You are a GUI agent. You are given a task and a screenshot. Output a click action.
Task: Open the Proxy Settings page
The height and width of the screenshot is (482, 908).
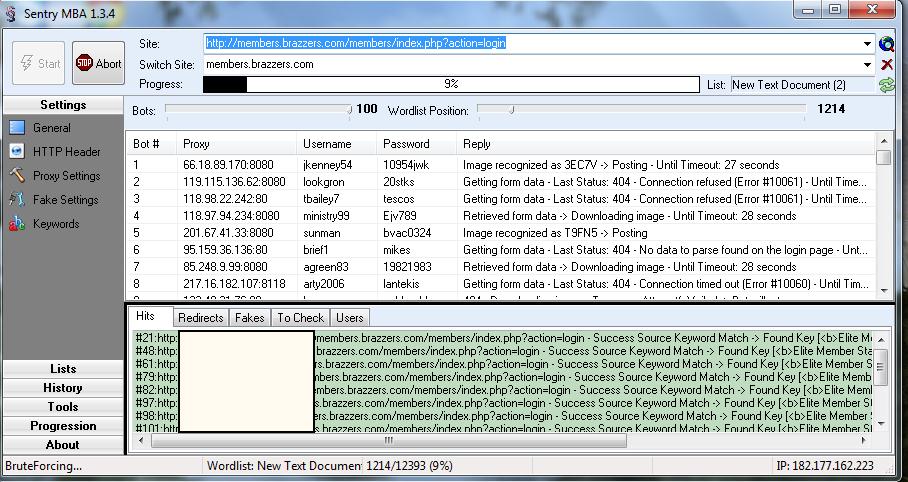67,176
